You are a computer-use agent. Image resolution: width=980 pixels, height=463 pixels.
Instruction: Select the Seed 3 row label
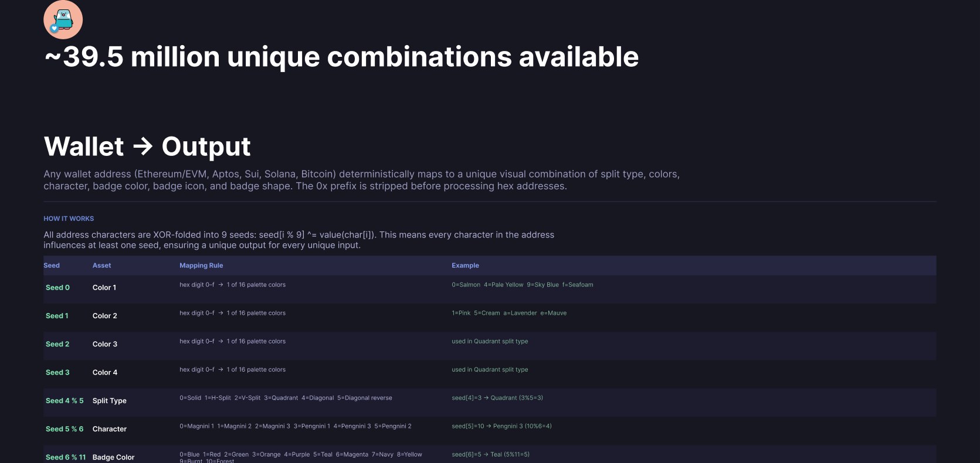[x=57, y=372]
